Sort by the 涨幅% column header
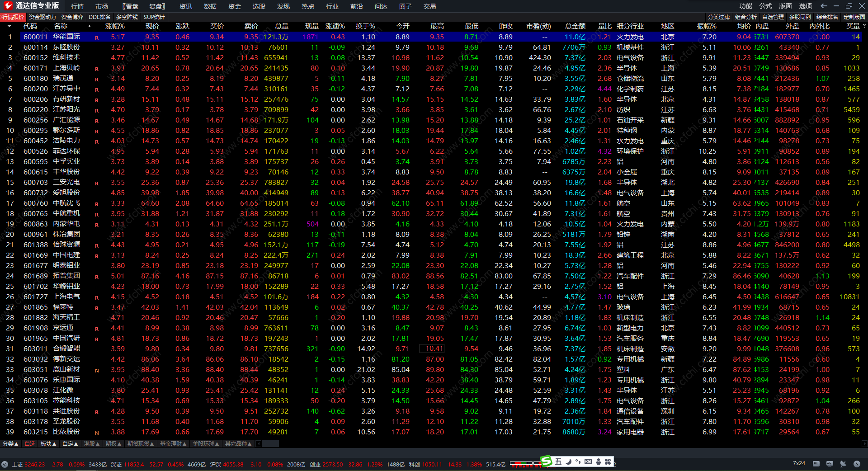Viewport: 868px width, 471px height. click(115, 26)
